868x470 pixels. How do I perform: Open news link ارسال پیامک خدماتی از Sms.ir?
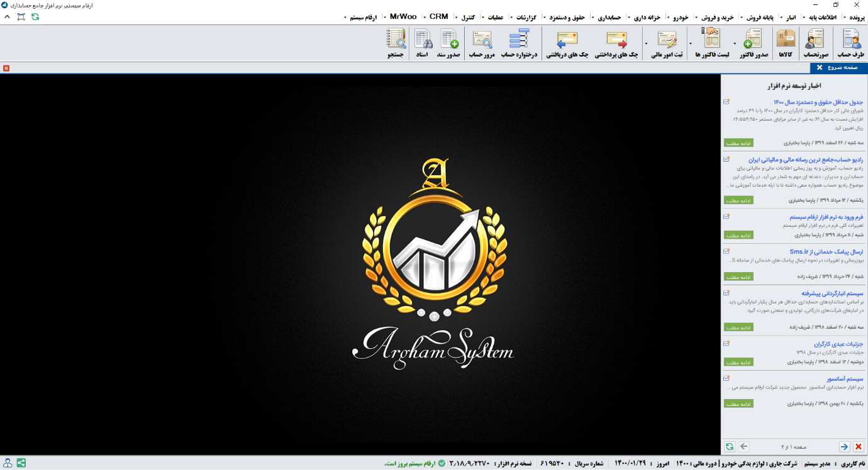click(x=827, y=252)
